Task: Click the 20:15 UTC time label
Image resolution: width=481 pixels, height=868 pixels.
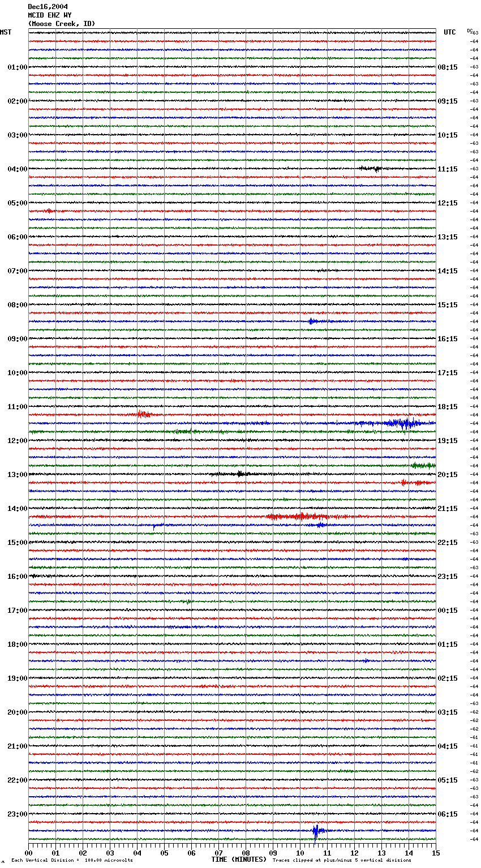Action: point(448,475)
